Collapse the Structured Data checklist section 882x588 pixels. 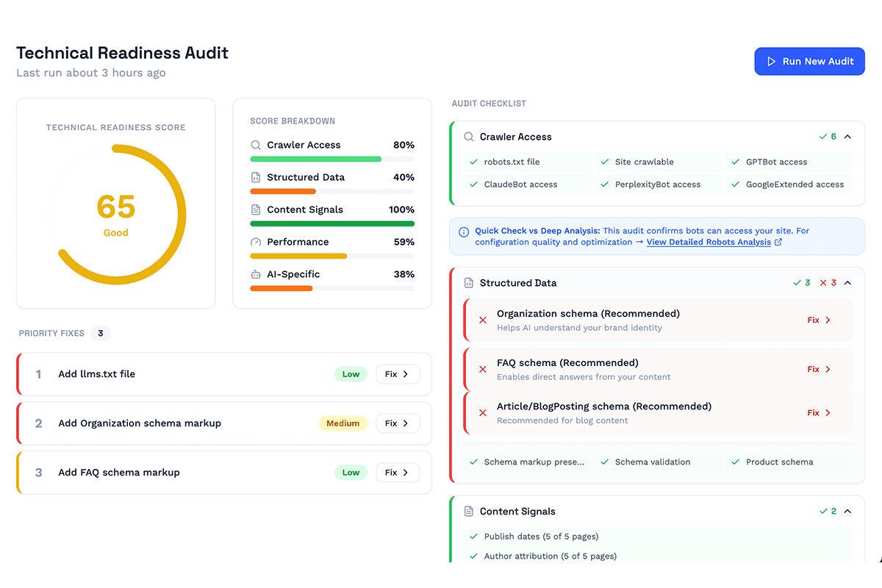(848, 282)
